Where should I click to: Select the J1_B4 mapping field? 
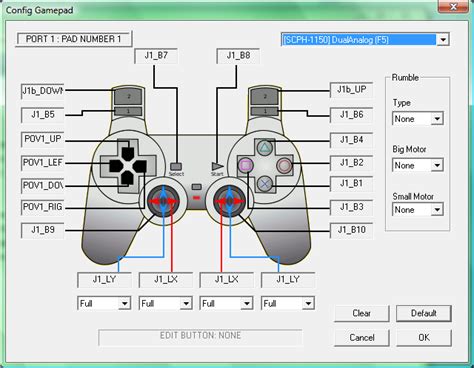(351, 140)
